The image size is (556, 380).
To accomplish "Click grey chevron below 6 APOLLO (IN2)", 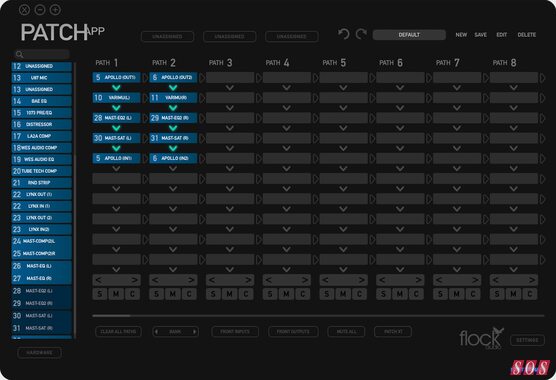I will pos(173,169).
